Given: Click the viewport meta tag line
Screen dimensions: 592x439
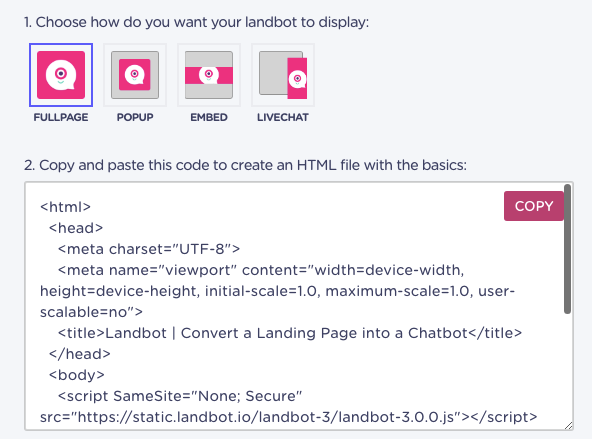Looking at the screenshot, I should tap(278, 291).
